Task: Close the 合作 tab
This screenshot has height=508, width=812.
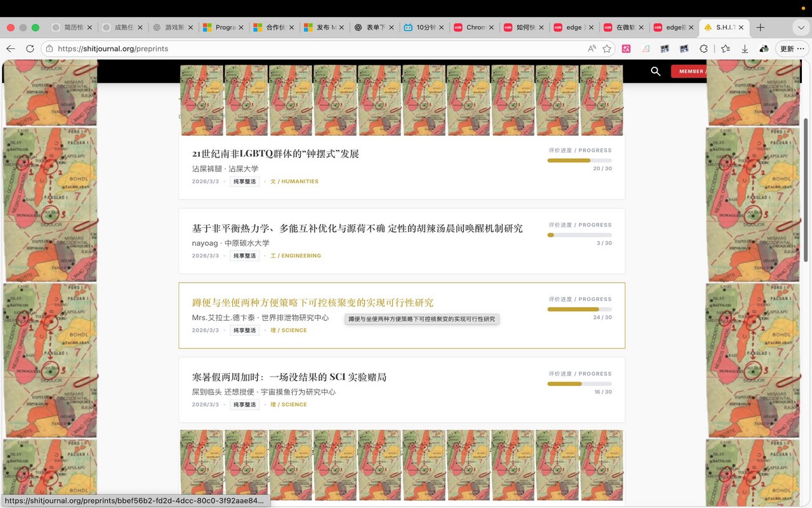Action: tap(291, 27)
